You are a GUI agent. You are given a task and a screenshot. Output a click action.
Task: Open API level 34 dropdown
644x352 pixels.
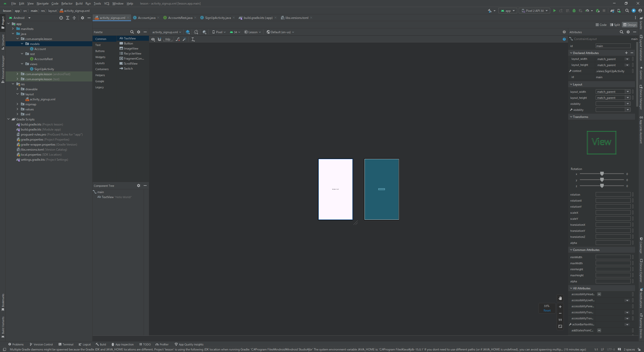pyautogui.click(x=235, y=32)
